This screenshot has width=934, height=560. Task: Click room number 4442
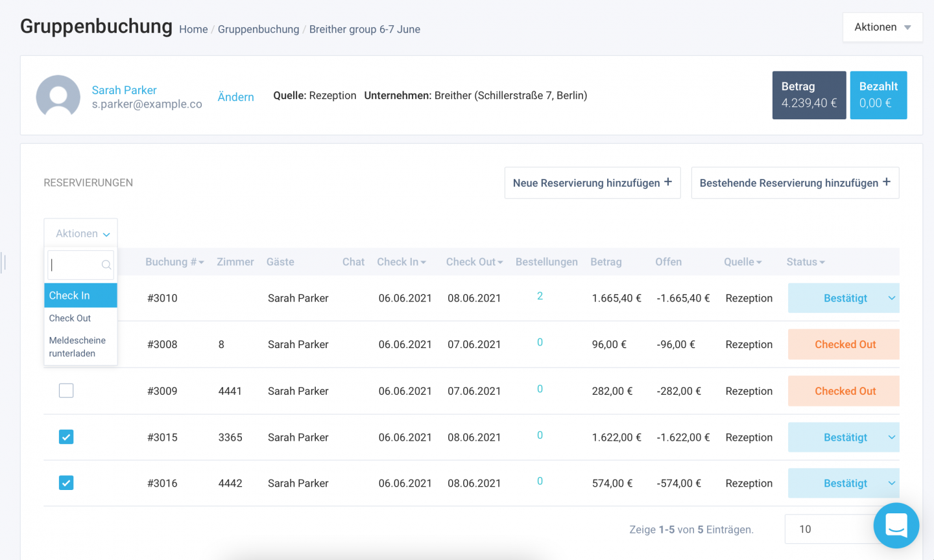pyautogui.click(x=230, y=483)
